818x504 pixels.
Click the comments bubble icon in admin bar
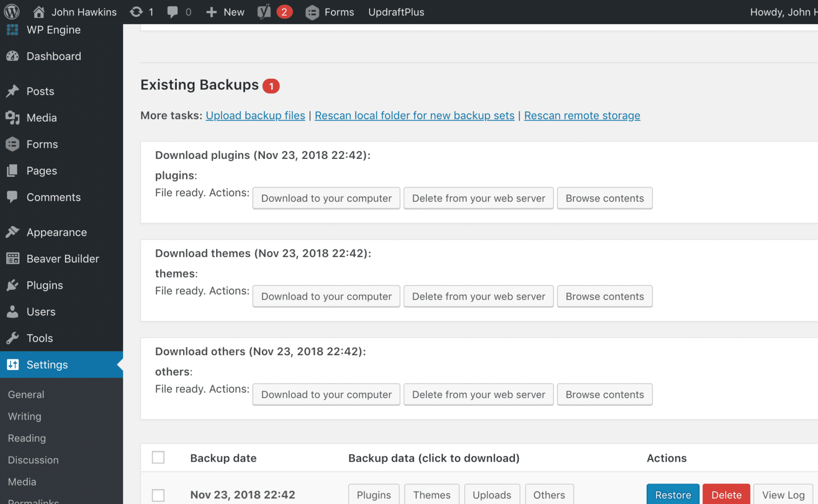point(173,12)
